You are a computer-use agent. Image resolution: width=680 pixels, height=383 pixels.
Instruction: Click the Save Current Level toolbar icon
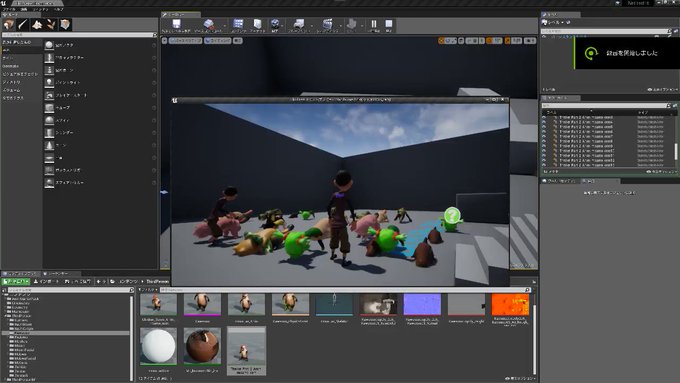(x=177, y=25)
